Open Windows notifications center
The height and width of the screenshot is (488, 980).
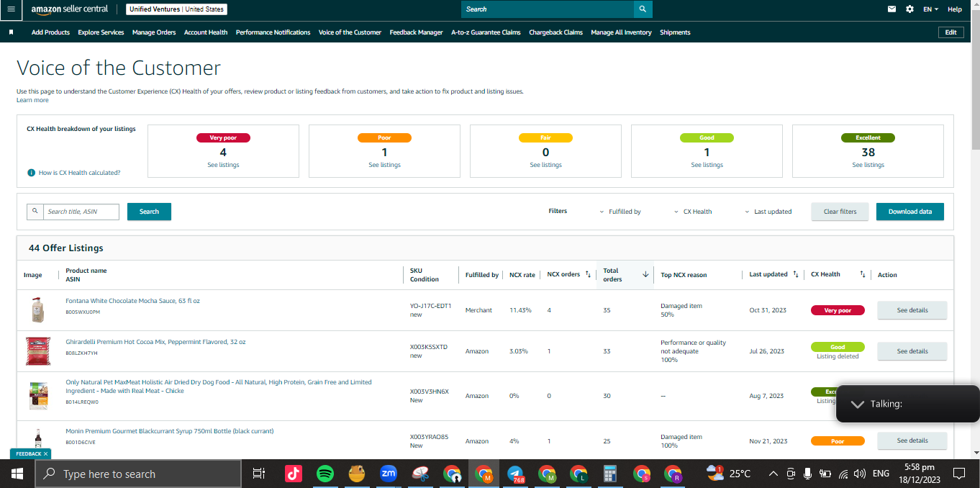(959, 474)
